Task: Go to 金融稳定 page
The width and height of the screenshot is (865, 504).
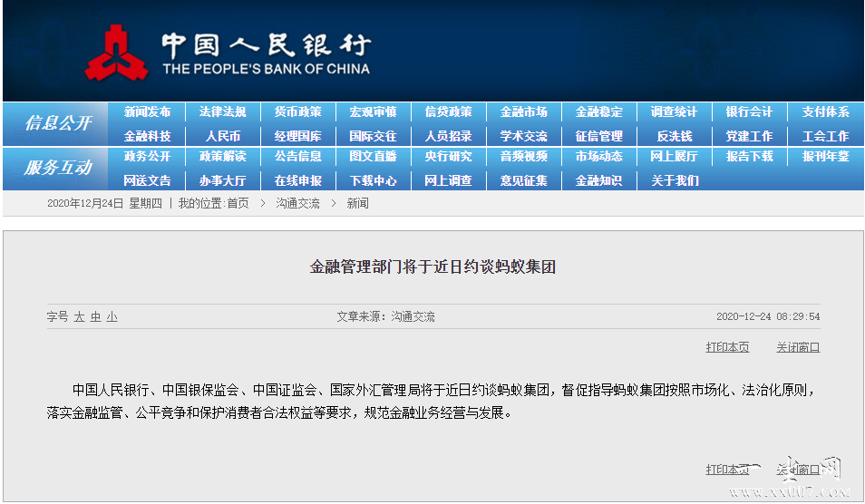Action: [x=599, y=111]
